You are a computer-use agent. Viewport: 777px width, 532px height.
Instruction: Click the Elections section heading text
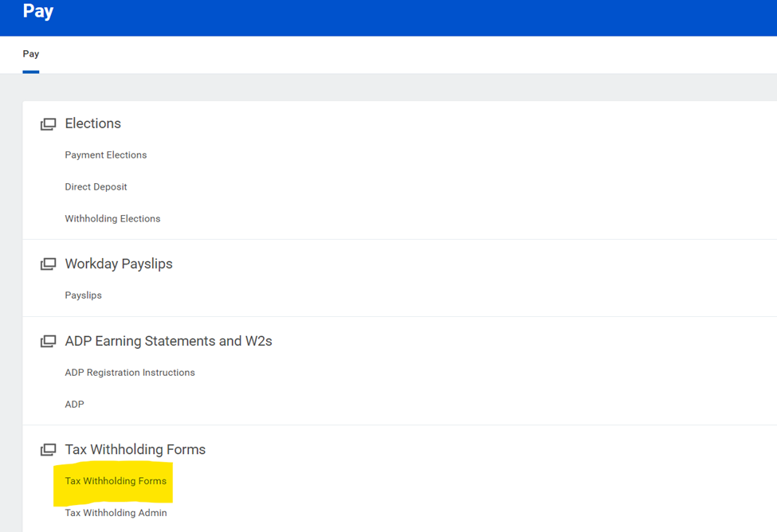pos(93,123)
